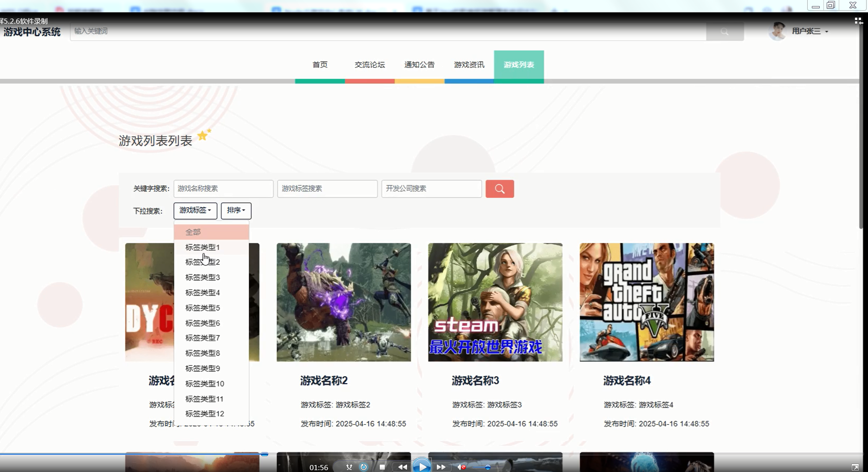Click the user avatar picture
Screen dimensions: 868x472
[x=777, y=31]
